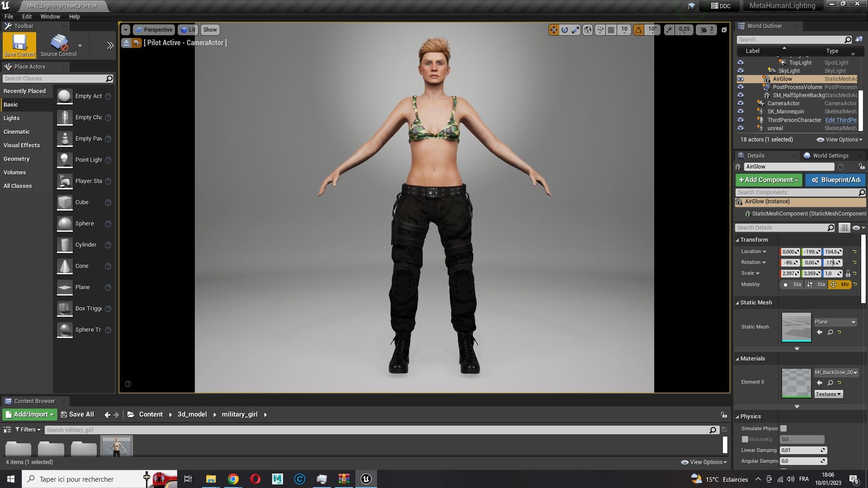The width and height of the screenshot is (868, 488).
Task: Click Save Current in the toolbar
Action: [19, 45]
